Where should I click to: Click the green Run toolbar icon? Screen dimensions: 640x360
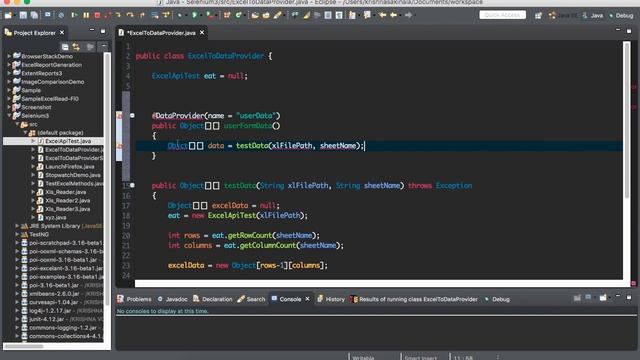point(194,15)
